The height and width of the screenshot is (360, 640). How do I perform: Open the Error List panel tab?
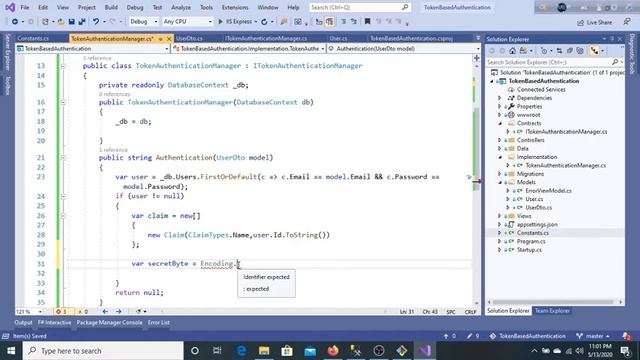coord(159,322)
